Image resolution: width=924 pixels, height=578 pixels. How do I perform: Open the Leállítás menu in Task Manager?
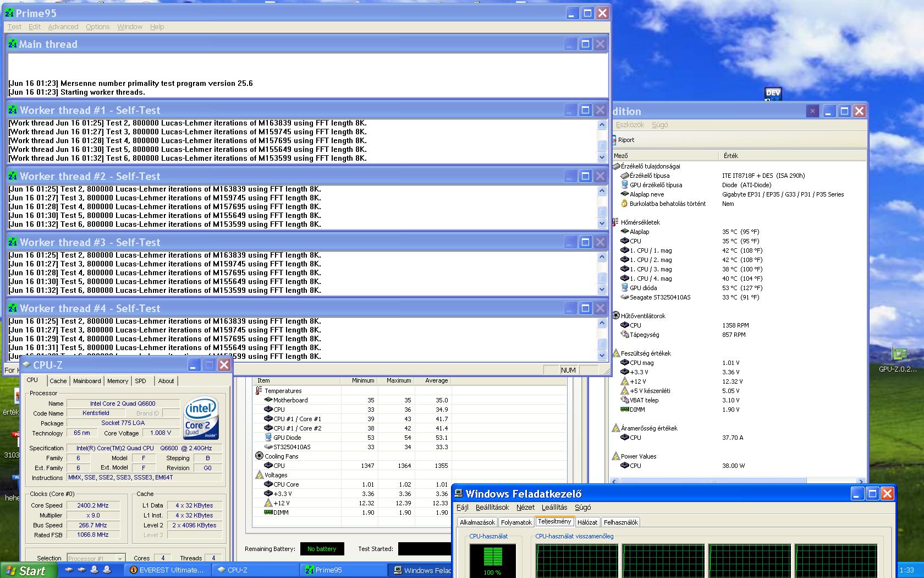point(554,508)
